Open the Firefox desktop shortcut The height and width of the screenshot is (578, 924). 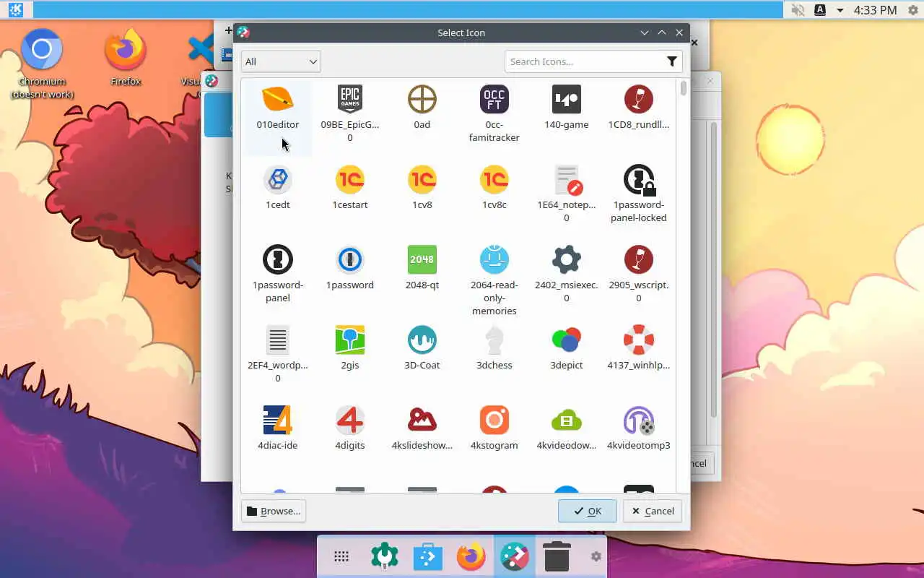126,59
